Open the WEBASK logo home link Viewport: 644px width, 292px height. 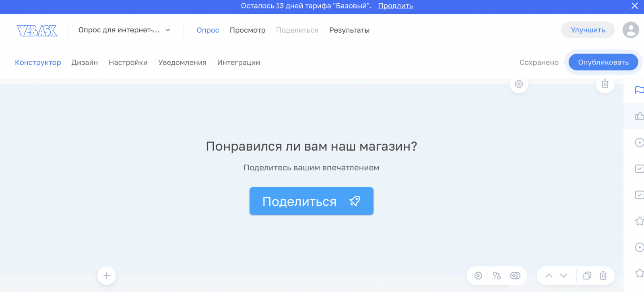coord(37,30)
